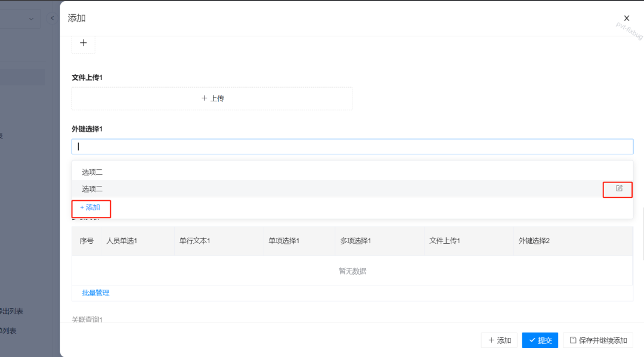Click the edit icon on the highlighted 选项二 row
The width and height of the screenshot is (644, 357).
(x=619, y=188)
